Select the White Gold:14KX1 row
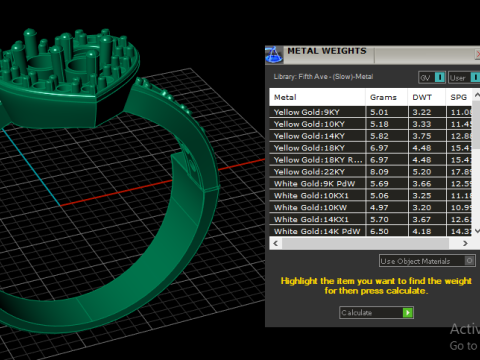Viewport: 480px width, 360px height. (370, 219)
